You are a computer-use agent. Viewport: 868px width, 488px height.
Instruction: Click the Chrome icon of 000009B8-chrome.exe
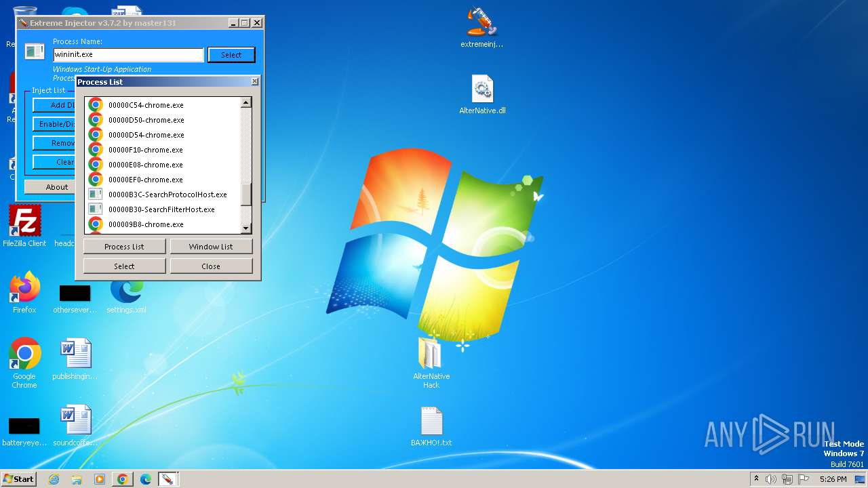[96, 224]
